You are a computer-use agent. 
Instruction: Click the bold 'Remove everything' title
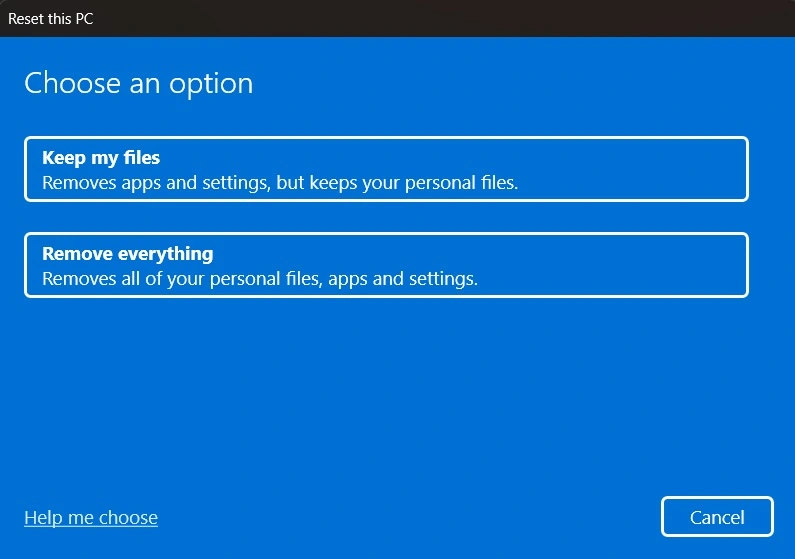coord(127,254)
